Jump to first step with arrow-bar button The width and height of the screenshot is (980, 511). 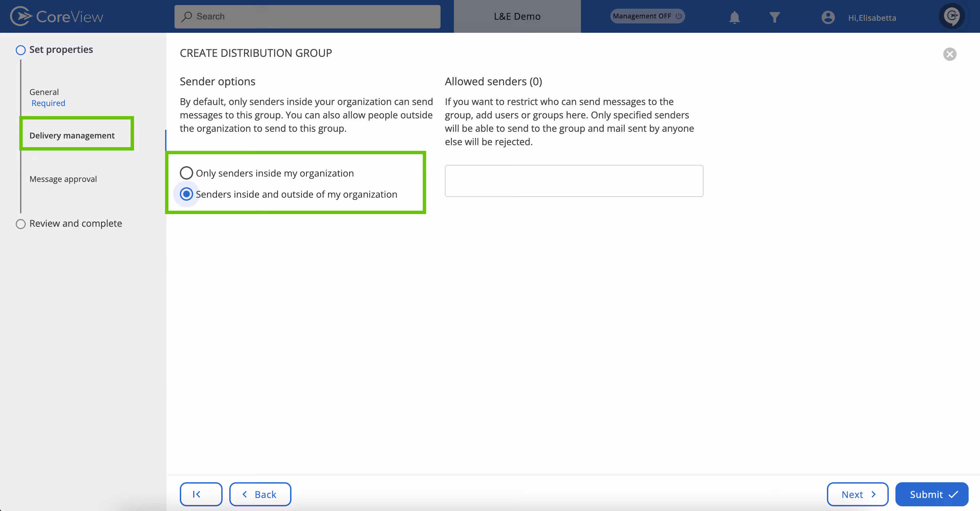pyautogui.click(x=201, y=494)
